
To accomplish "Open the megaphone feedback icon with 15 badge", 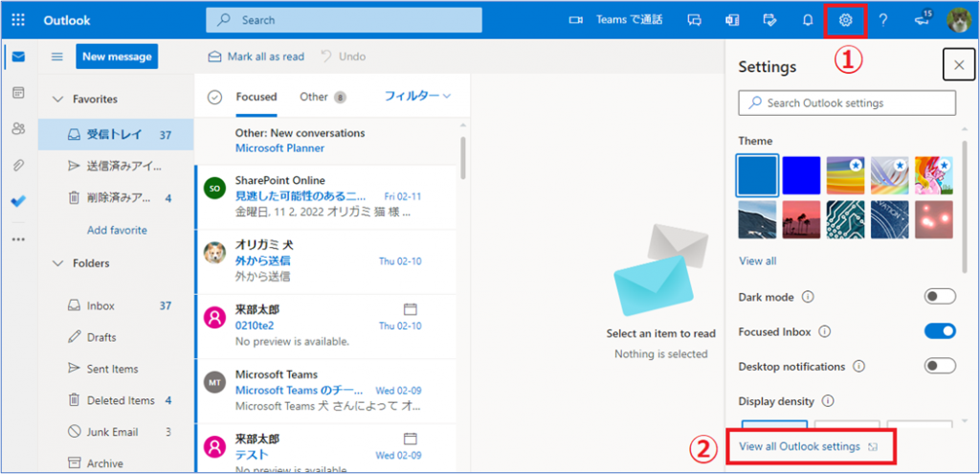I will (x=922, y=20).
